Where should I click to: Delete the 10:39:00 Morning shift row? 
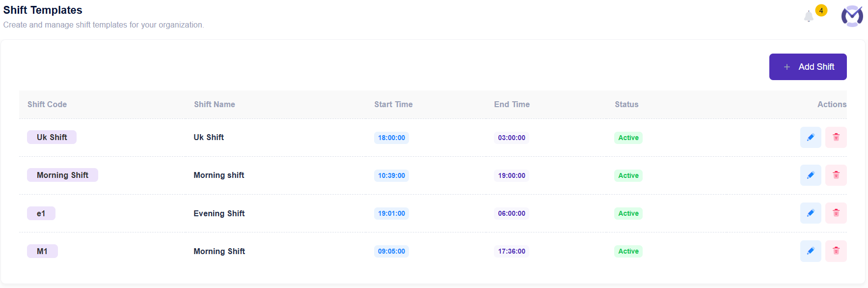pos(836,175)
